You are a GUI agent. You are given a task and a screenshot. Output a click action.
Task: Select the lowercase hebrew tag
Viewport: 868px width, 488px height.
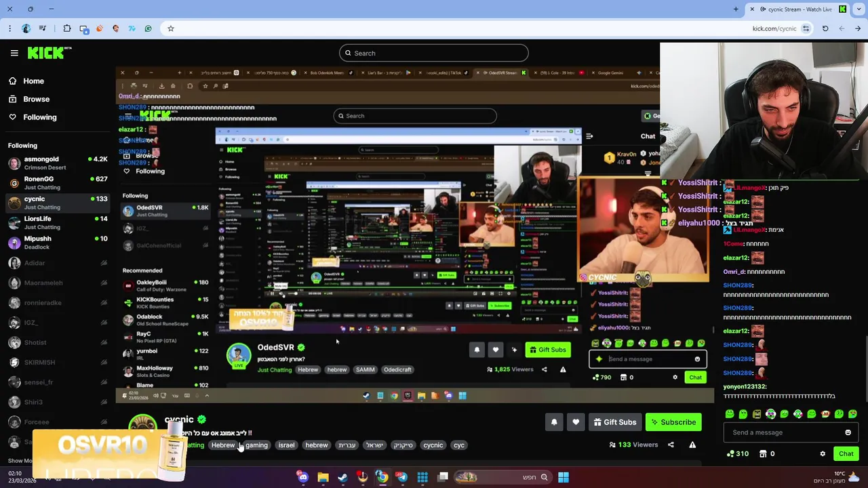pos(316,445)
